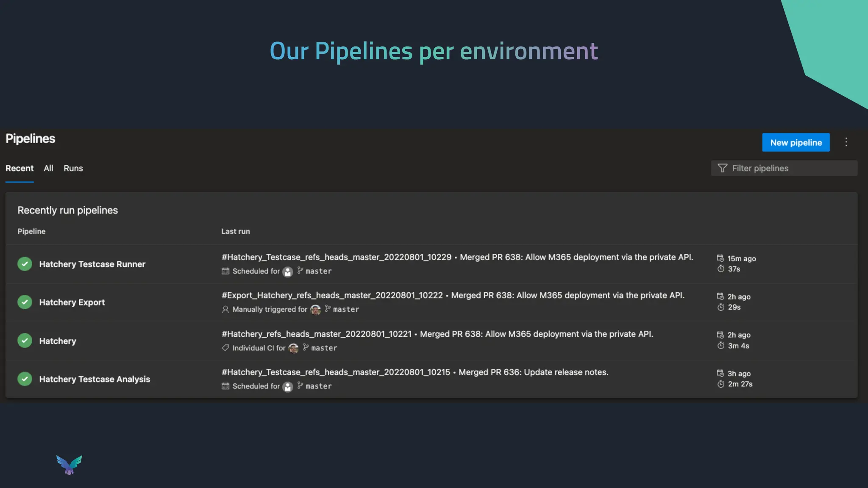The image size is (868, 488).
Task: Open the Hatchery Export pipeline
Action: 72,302
